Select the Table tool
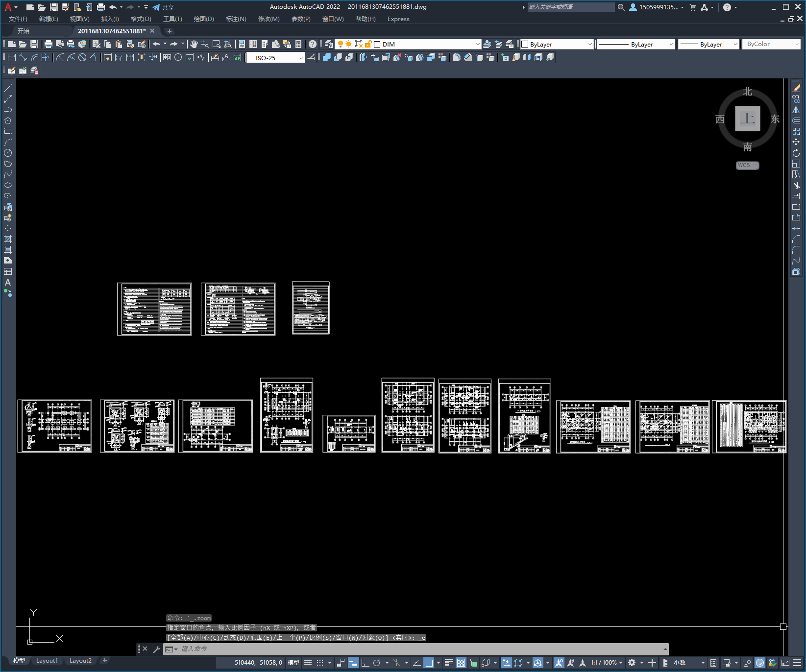The height and width of the screenshot is (672, 806). click(x=8, y=271)
